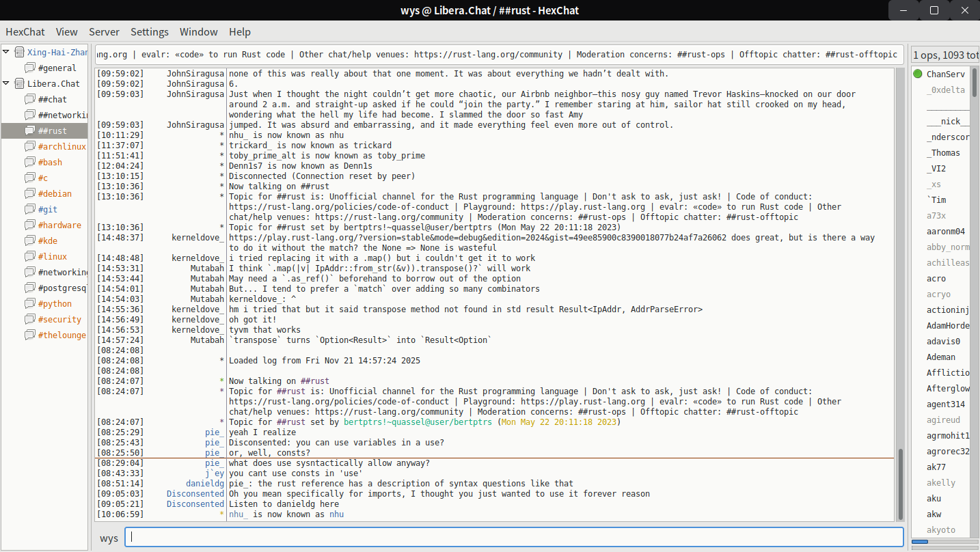
Task: Click the "Listen to danieldg here" message
Action: (284, 504)
